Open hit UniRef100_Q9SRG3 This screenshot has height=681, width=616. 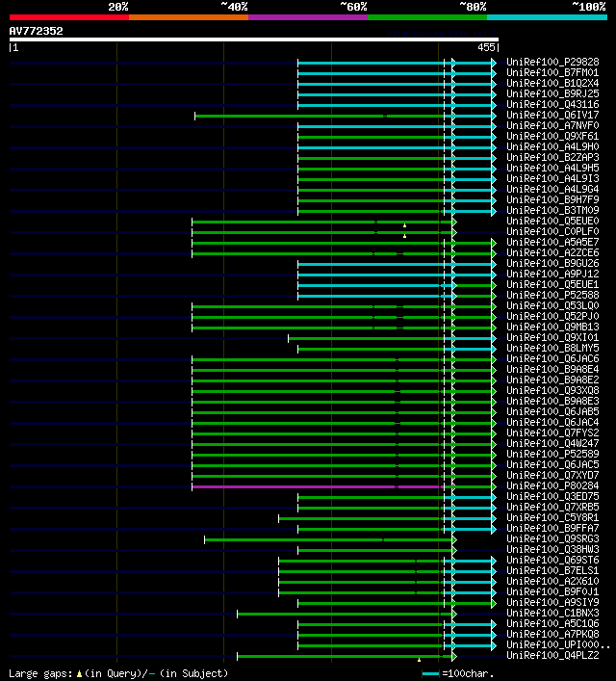tap(552, 539)
